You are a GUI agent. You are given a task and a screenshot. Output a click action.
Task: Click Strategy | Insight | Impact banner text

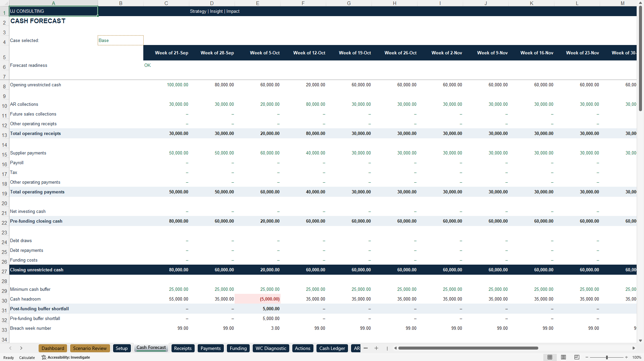[215, 11]
